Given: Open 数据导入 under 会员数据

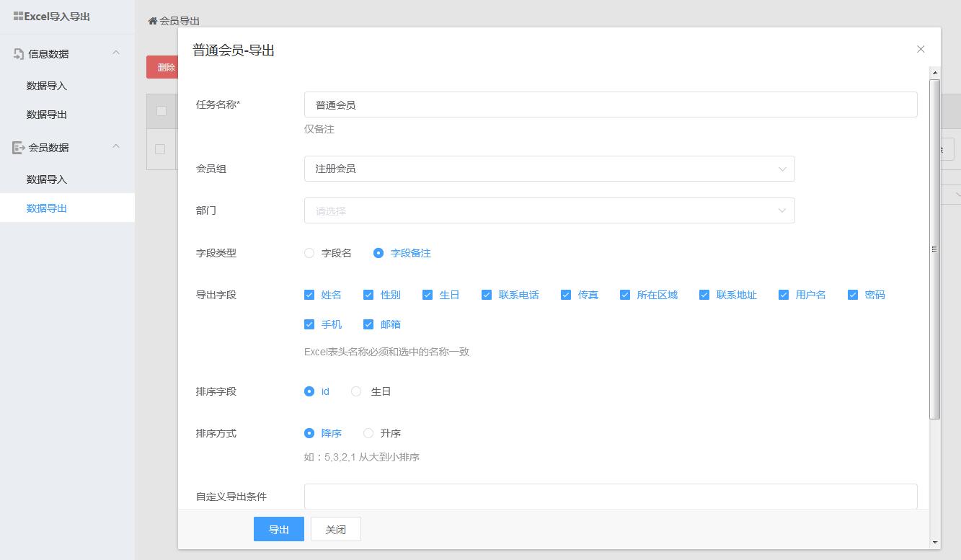Looking at the screenshot, I should click(47, 179).
